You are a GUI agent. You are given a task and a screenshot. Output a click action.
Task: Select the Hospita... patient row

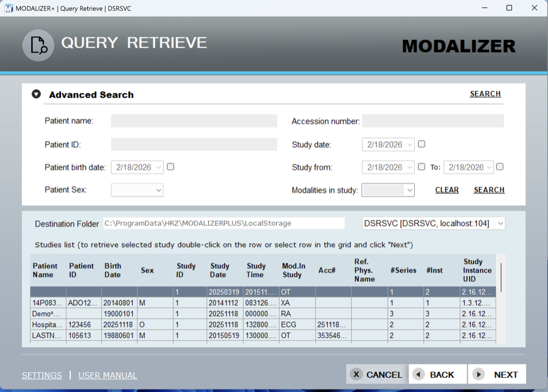[x=263, y=325]
